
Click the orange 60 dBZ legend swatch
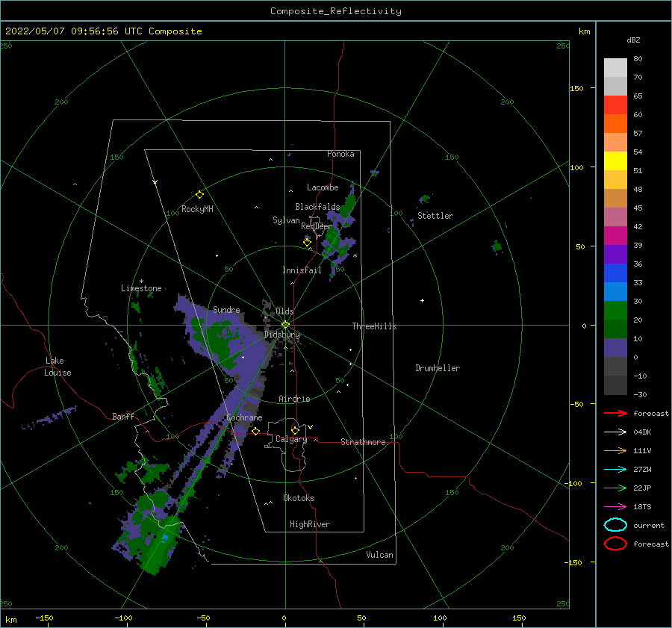[615, 123]
